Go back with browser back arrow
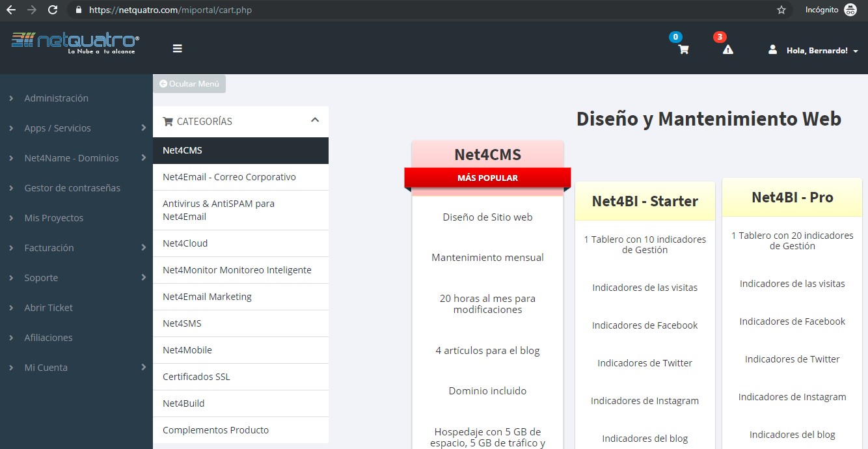The width and height of the screenshot is (868, 449). click(x=10, y=10)
